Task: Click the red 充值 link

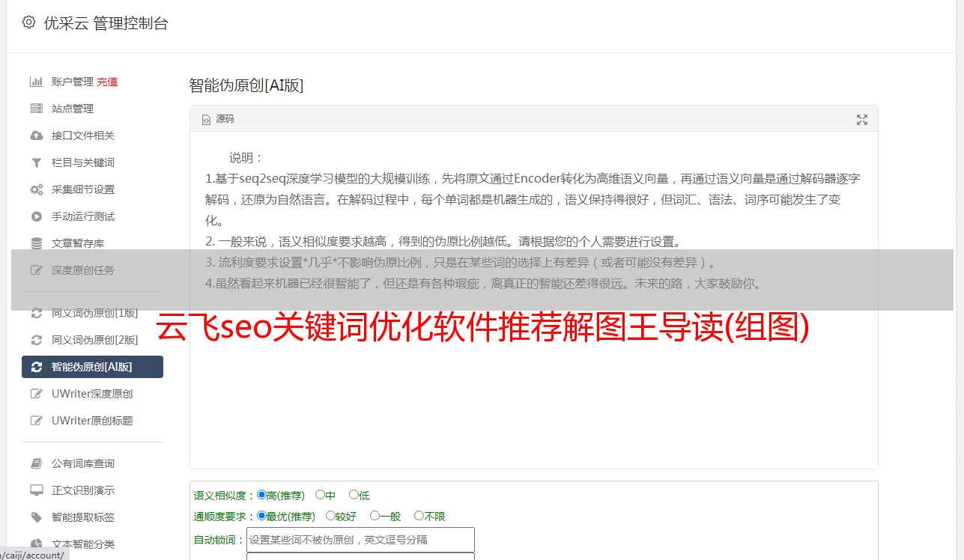Action: click(x=107, y=82)
